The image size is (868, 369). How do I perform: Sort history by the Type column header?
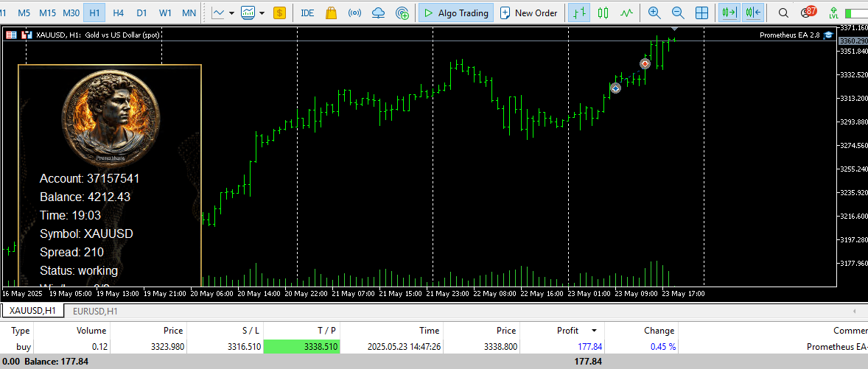click(21, 330)
